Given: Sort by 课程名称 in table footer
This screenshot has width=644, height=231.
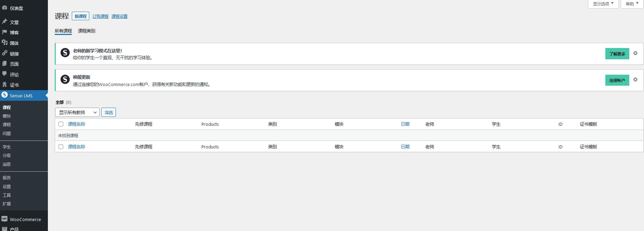Looking at the screenshot, I should (77, 147).
